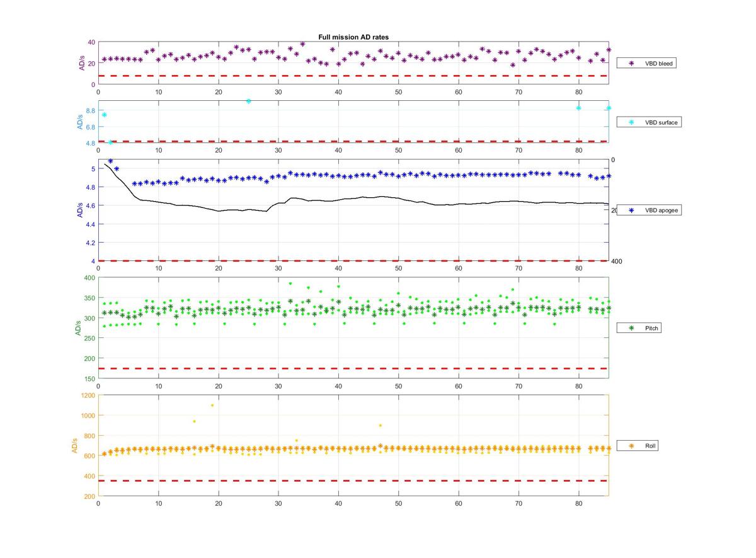Image resolution: width=756 pixels, height=558 pixels.
Task: Click the red dashed line in Pitch plot
Action: pyautogui.click(x=353, y=368)
